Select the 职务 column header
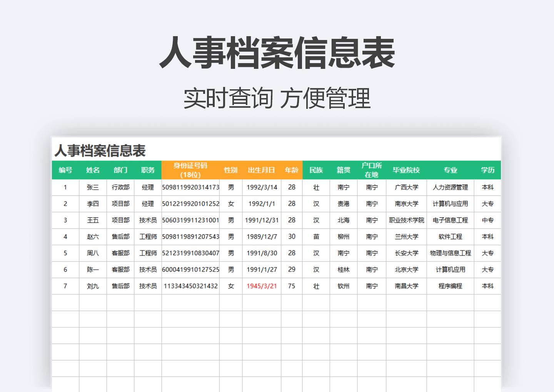Viewport: 554px width, 392px height. 148,170
